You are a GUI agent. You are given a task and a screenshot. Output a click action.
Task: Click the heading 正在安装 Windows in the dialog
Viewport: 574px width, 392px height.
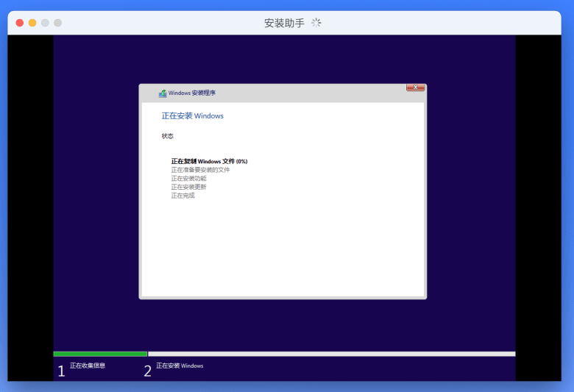193,115
